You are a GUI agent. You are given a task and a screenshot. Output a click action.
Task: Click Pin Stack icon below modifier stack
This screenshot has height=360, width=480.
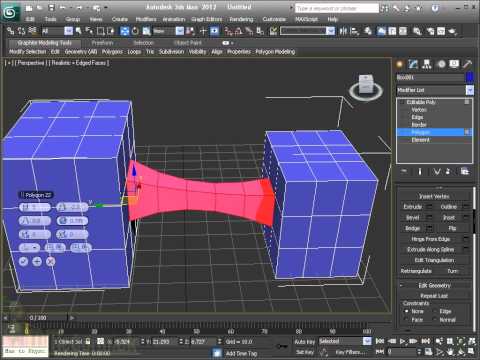pos(404,171)
